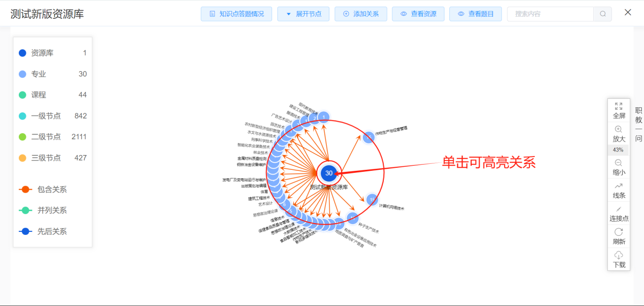This screenshot has width=644, height=306.
Task: Open 知识点答题情况 statistics
Action: 236,14
